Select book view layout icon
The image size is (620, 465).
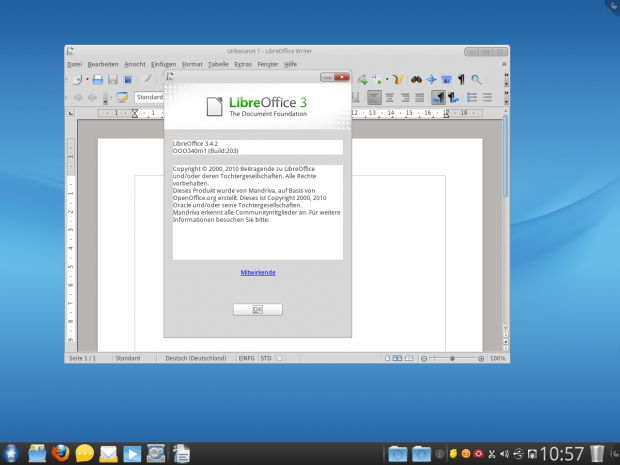(x=409, y=358)
